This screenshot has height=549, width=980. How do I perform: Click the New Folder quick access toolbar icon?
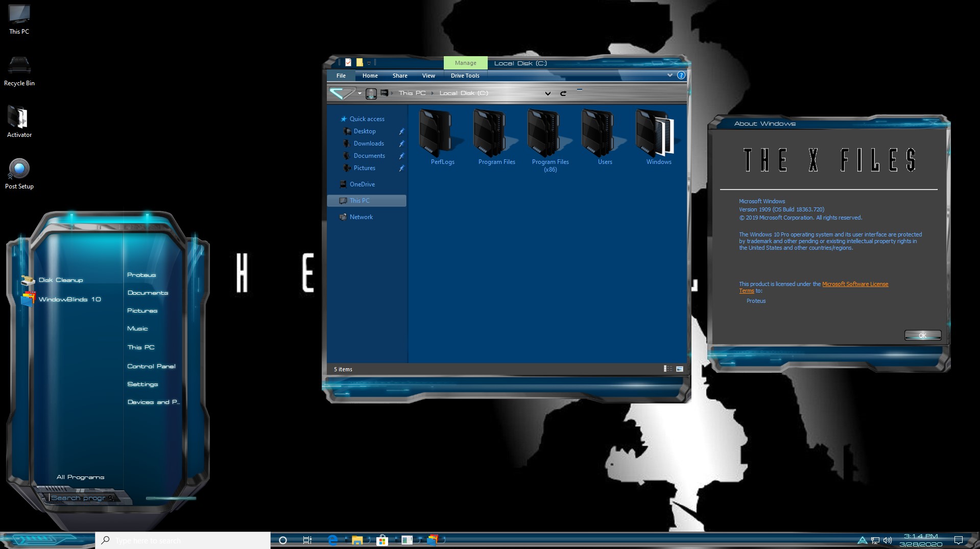[360, 62]
